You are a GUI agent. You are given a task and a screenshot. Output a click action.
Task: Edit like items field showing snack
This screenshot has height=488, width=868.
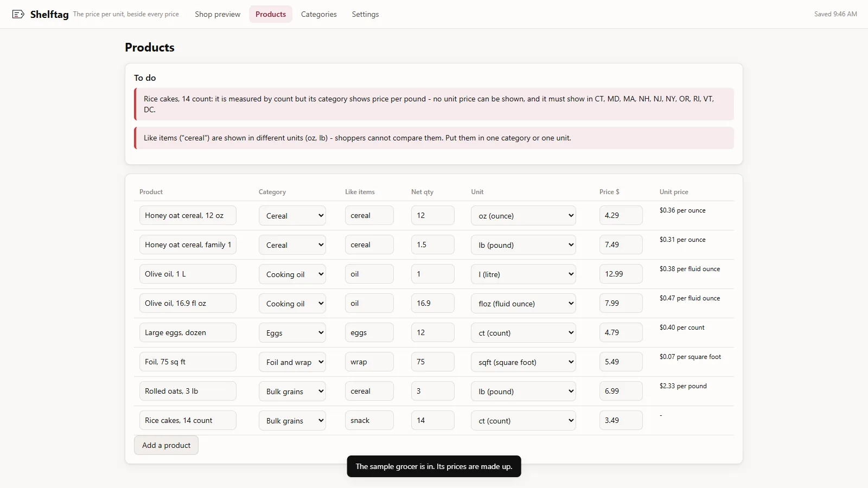click(x=369, y=420)
